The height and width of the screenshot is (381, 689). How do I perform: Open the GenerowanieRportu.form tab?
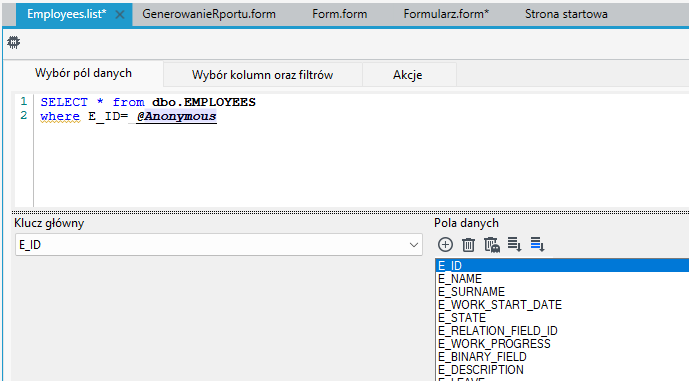click(209, 14)
